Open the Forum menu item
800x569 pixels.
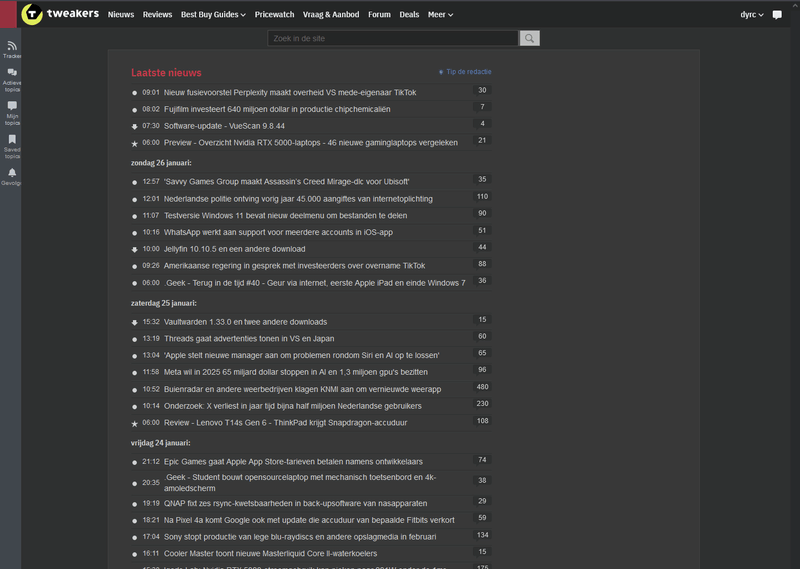coord(380,15)
